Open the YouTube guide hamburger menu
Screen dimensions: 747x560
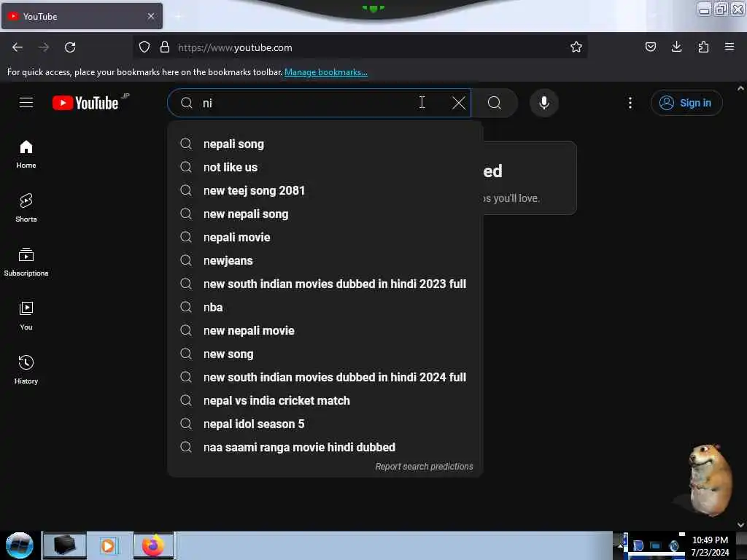(26, 103)
